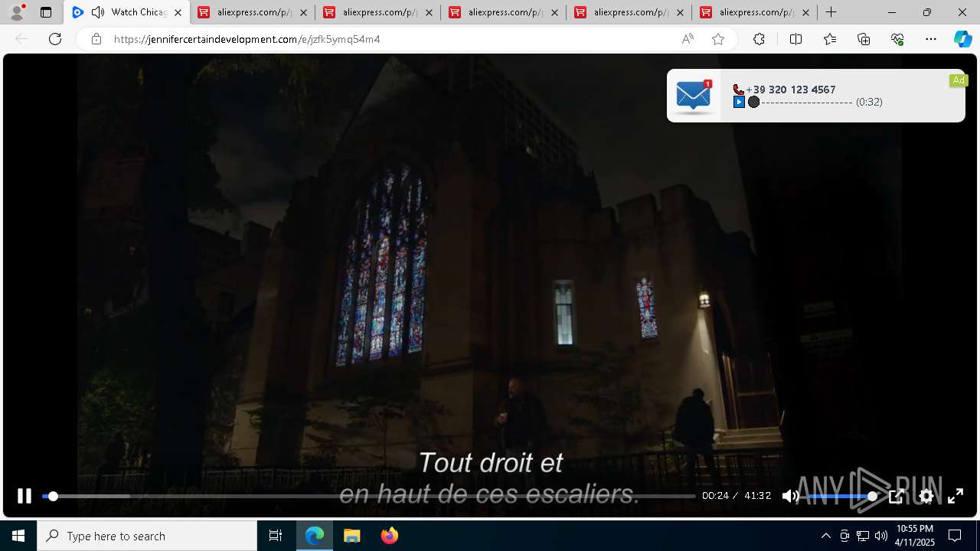Image resolution: width=980 pixels, height=551 pixels.
Task: Click the ad phone number +39 320 123 4567
Action: pos(790,90)
